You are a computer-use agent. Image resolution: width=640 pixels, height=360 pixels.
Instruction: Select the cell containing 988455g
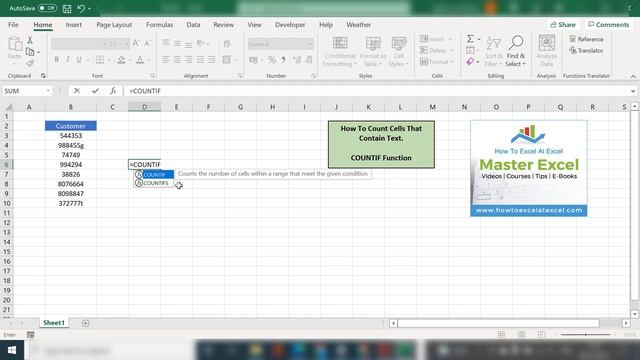71,145
